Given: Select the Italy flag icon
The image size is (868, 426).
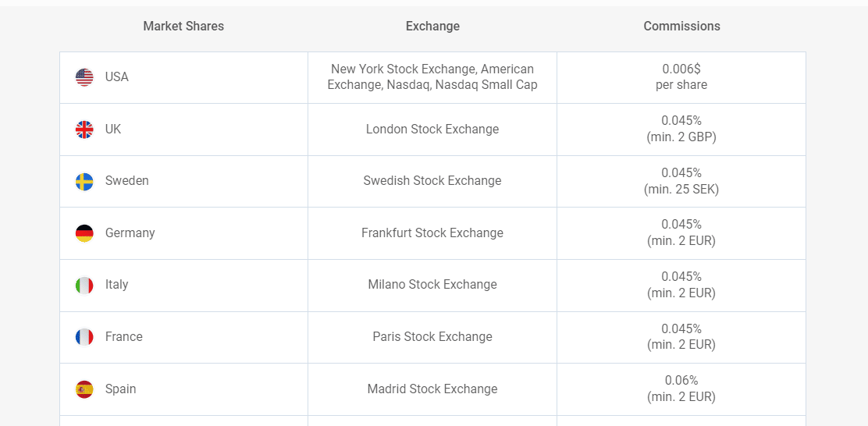Looking at the screenshot, I should 84,285.
